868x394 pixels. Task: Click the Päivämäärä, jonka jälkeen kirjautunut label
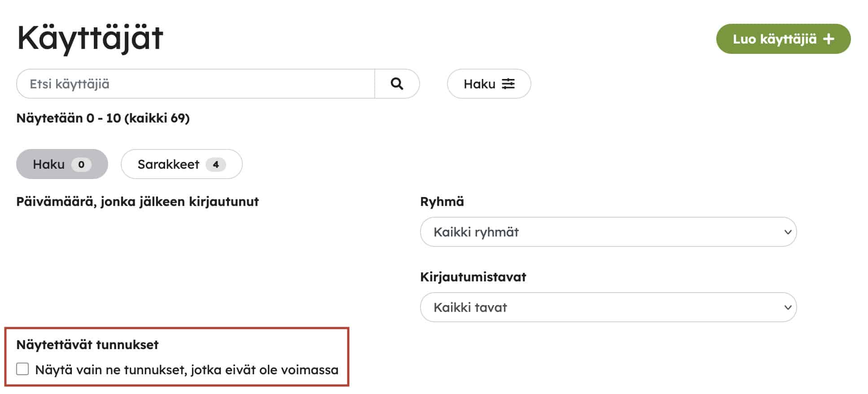[x=137, y=201]
